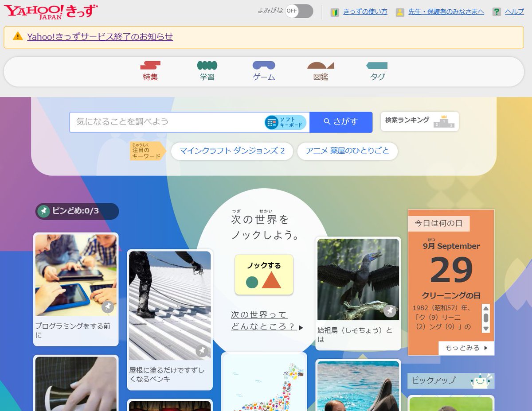Search keyword アニメ 薬屋のひとりごと

point(347,151)
